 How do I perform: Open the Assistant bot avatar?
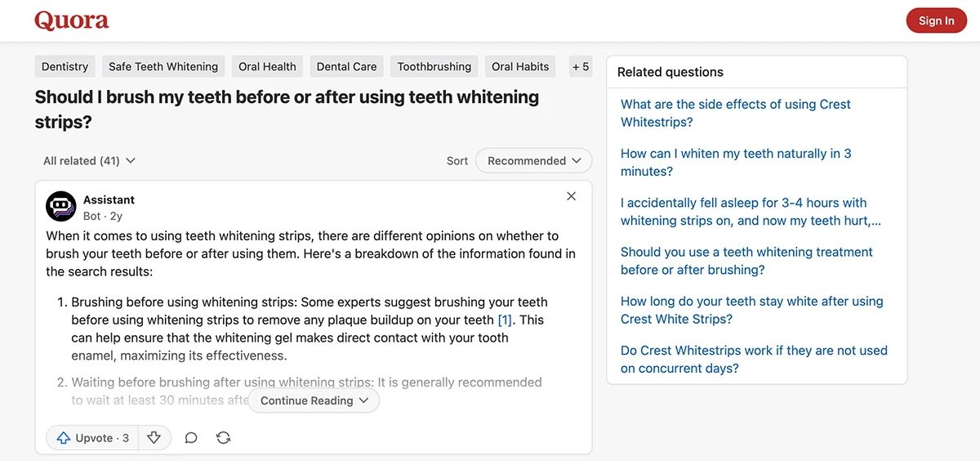click(x=61, y=207)
